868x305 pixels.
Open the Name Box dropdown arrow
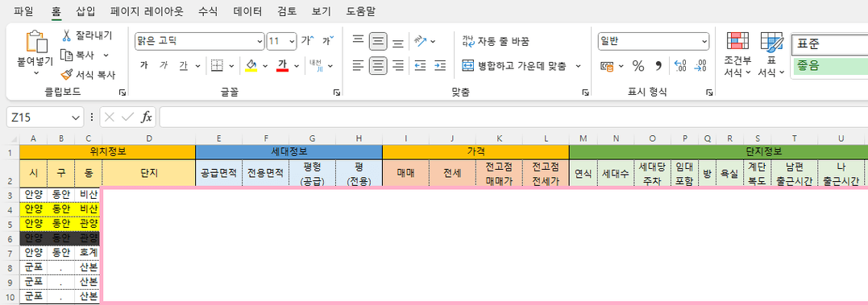coord(76,117)
